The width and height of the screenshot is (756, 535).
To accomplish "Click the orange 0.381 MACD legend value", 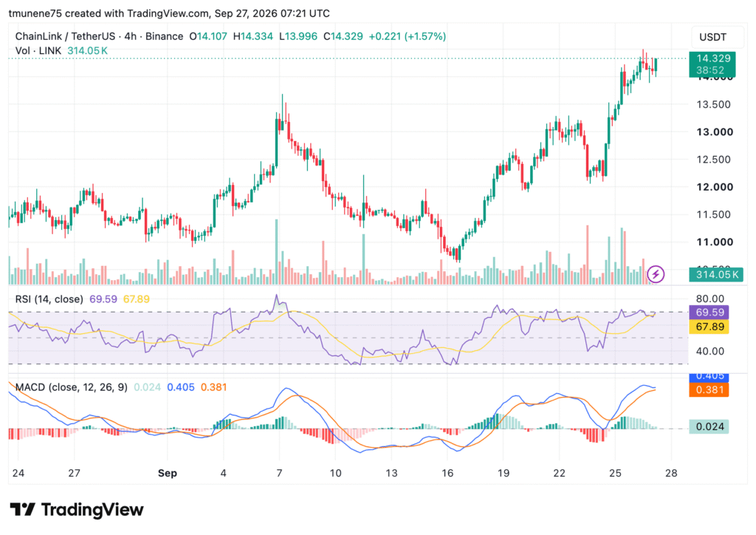I will click(213, 387).
